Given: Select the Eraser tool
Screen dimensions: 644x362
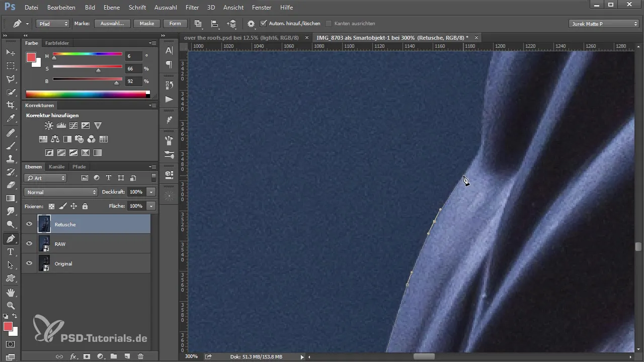Looking at the screenshot, I should point(11,185).
